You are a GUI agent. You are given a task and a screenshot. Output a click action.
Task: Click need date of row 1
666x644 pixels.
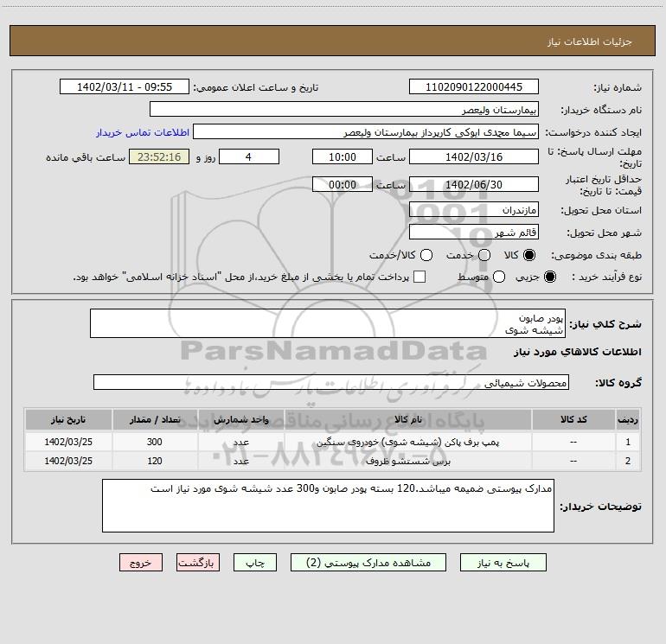click(68, 442)
